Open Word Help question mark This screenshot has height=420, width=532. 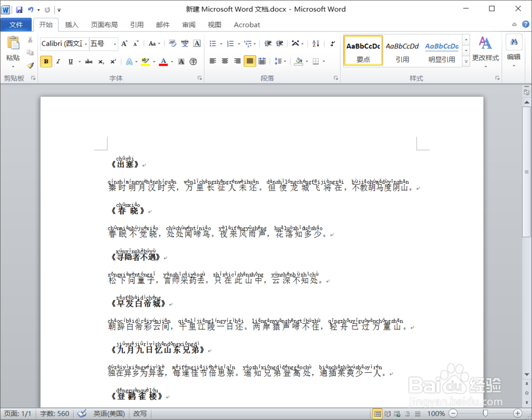pos(526,24)
